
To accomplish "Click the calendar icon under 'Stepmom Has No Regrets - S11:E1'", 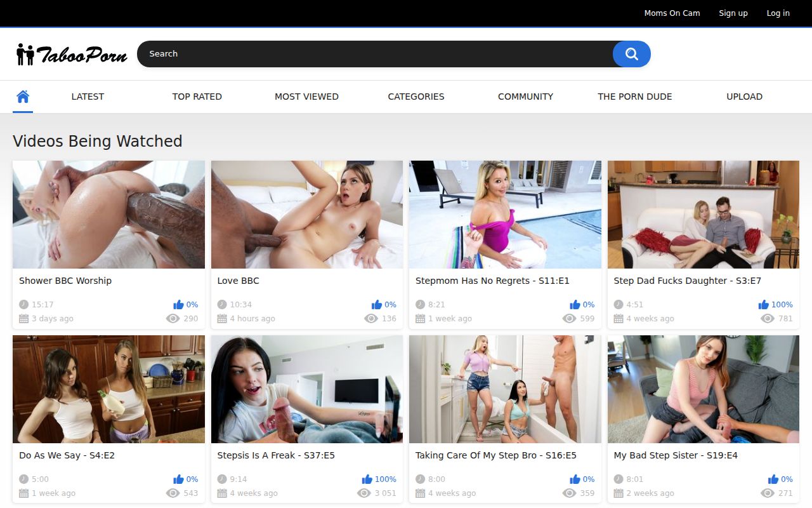I will pos(419,318).
